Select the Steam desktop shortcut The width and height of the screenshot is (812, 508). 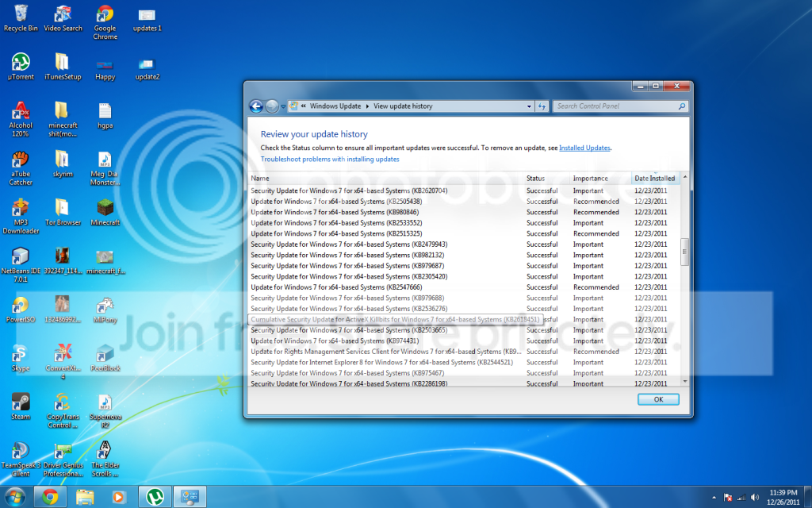click(20, 406)
